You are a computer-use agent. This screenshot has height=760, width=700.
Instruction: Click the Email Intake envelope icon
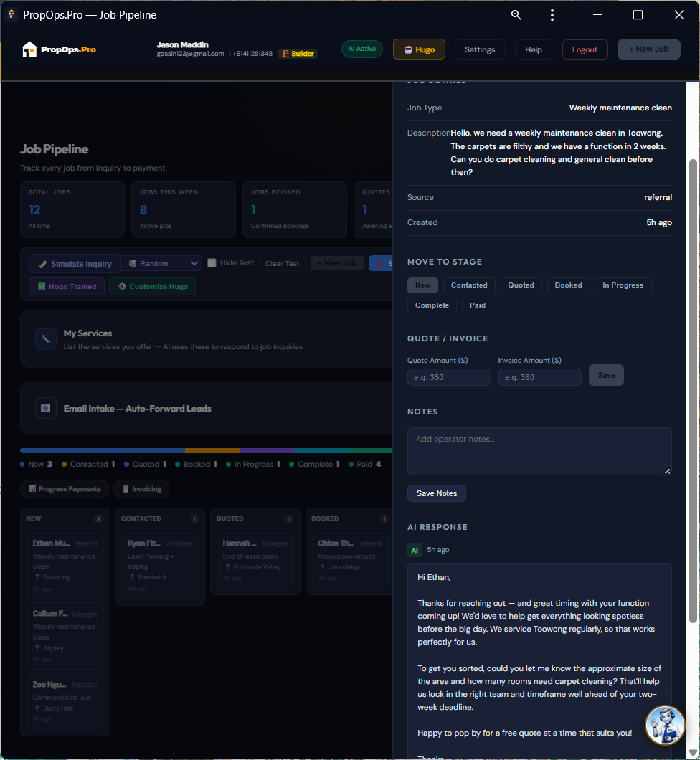(x=46, y=408)
